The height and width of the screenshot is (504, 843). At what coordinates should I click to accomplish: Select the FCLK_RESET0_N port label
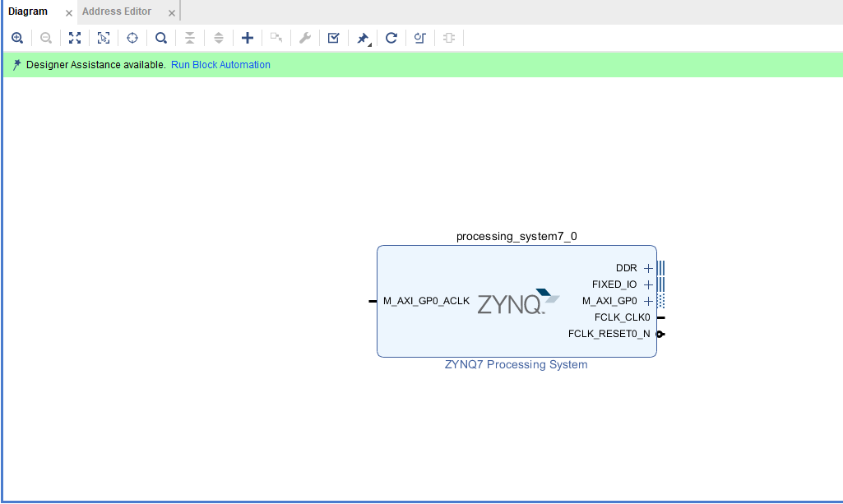point(609,334)
